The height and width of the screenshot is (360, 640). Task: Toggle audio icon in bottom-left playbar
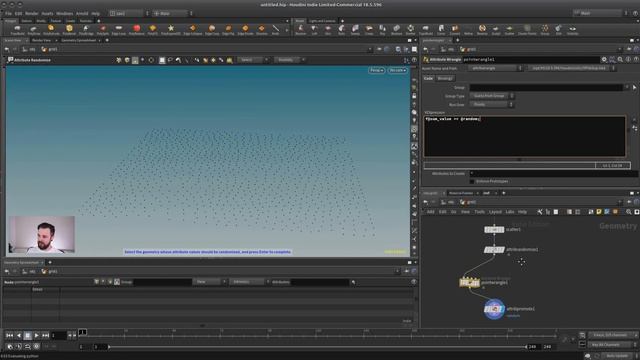coord(18,347)
